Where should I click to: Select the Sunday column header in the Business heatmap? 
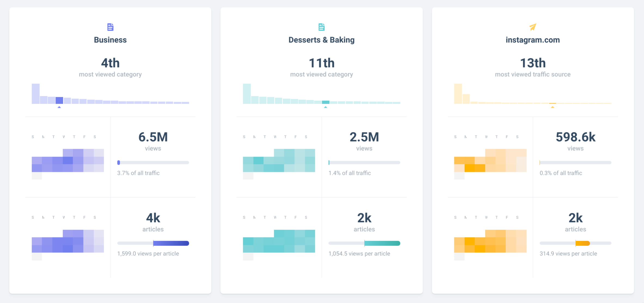click(33, 136)
